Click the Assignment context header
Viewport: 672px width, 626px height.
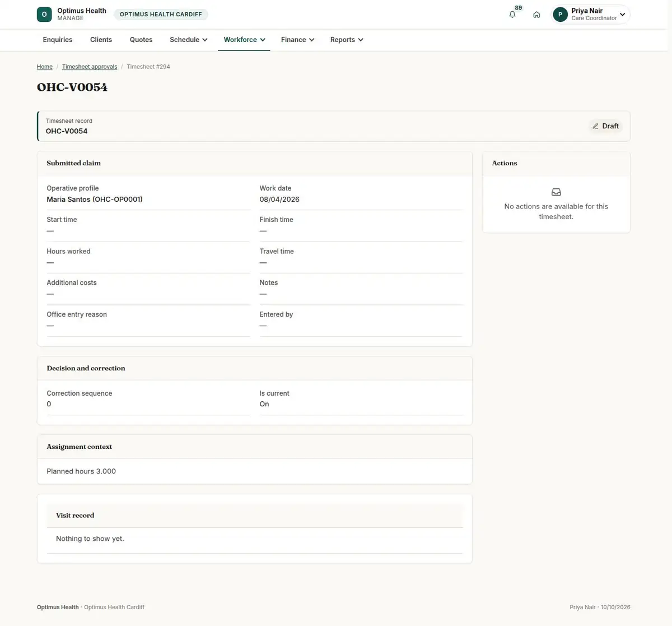[80, 447]
